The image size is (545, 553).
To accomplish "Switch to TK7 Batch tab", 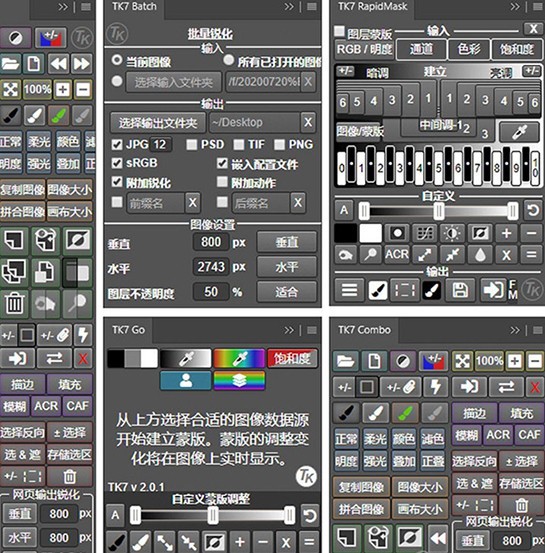I will 134,7.
